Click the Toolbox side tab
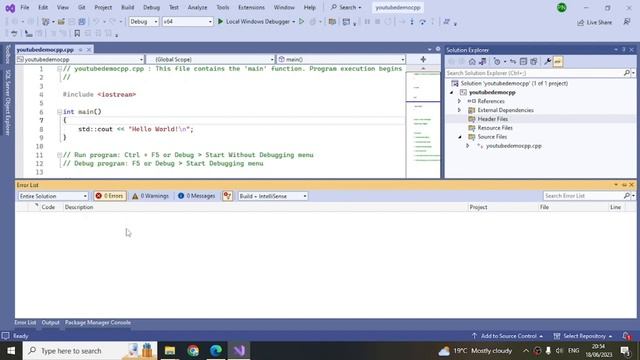 [7, 54]
